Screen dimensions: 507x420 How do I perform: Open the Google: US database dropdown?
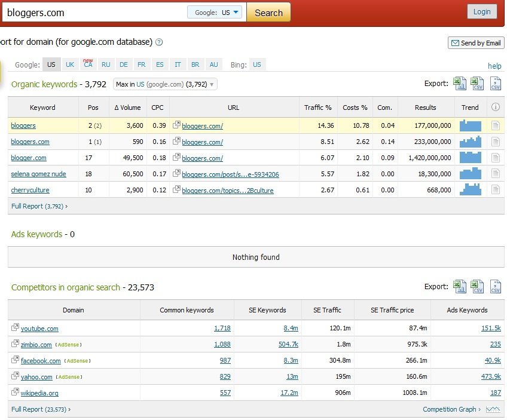click(x=215, y=13)
